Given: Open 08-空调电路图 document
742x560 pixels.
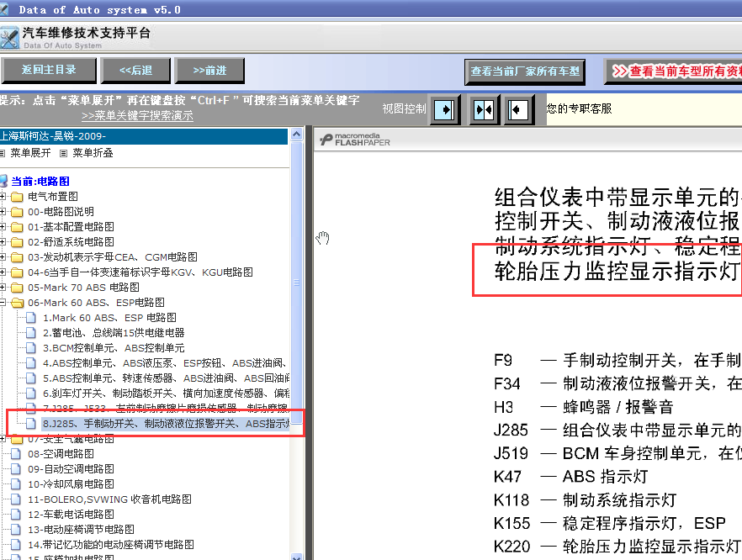Looking at the screenshot, I should (61, 453).
